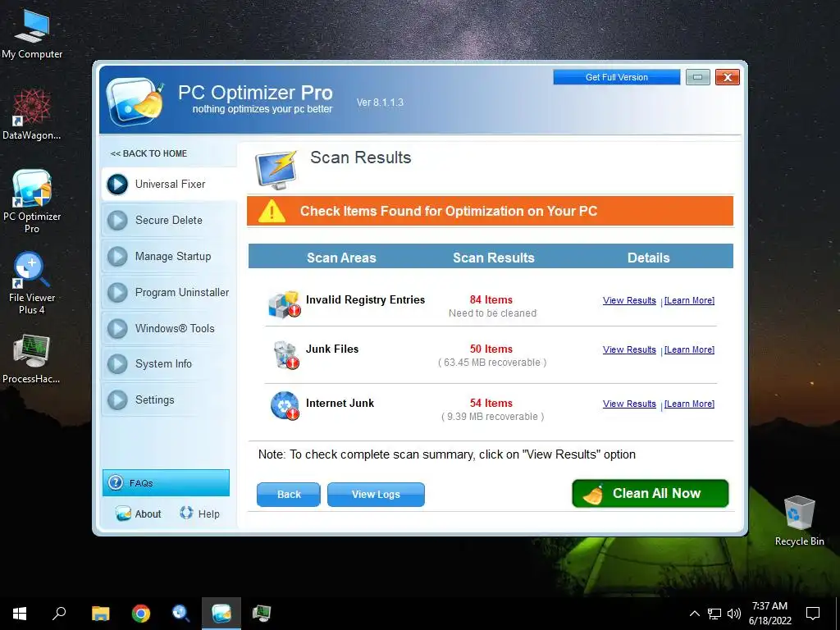Open the Settings section label
Screen dimensions: 840x630
tap(155, 399)
